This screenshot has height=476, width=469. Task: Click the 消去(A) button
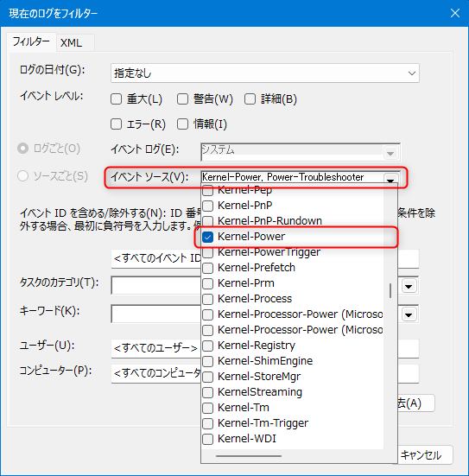pyautogui.click(x=415, y=403)
